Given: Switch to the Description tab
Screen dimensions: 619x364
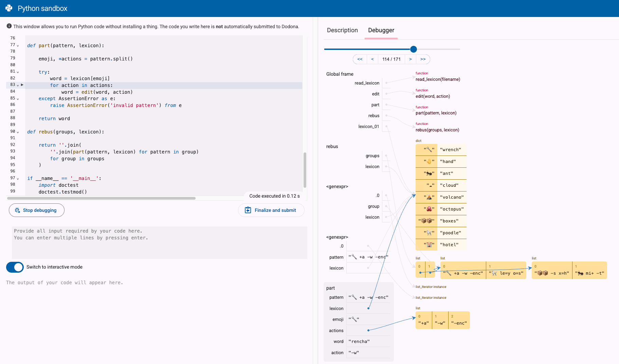Looking at the screenshot, I should click(342, 30).
